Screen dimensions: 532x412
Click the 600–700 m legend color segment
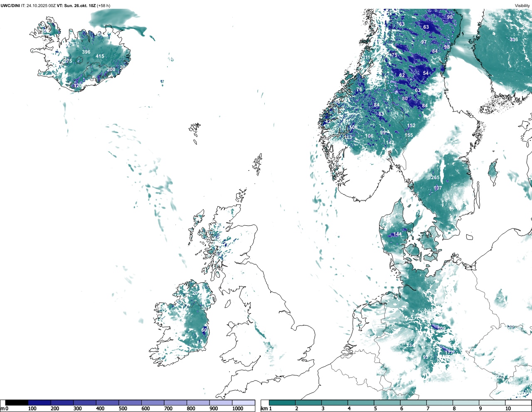pos(153,403)
